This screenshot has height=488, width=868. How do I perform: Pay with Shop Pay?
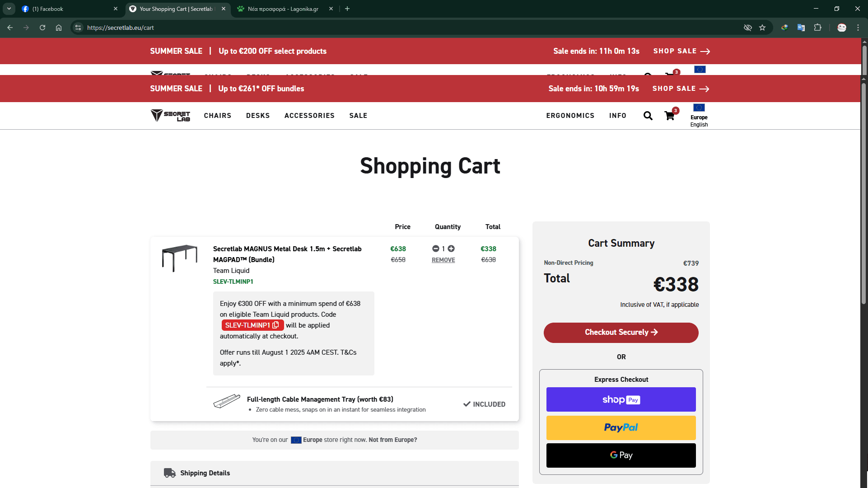[x=621, y=399]
